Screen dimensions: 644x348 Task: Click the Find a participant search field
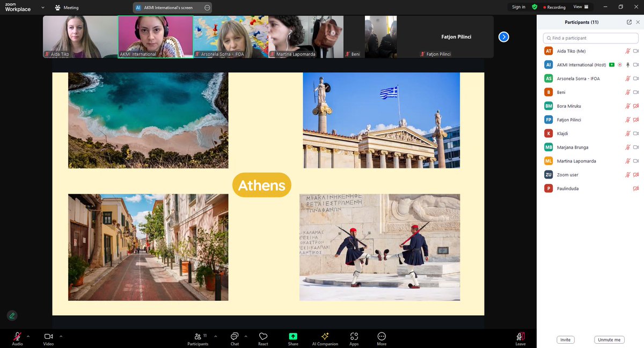tap(590, 38)
